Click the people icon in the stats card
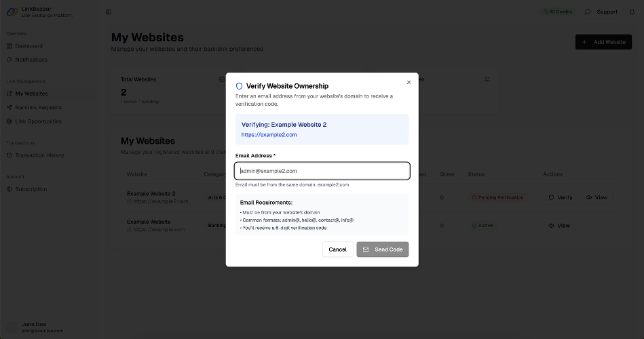The height and width of the screenshot is (339, 644). click(x=487, y=79)
